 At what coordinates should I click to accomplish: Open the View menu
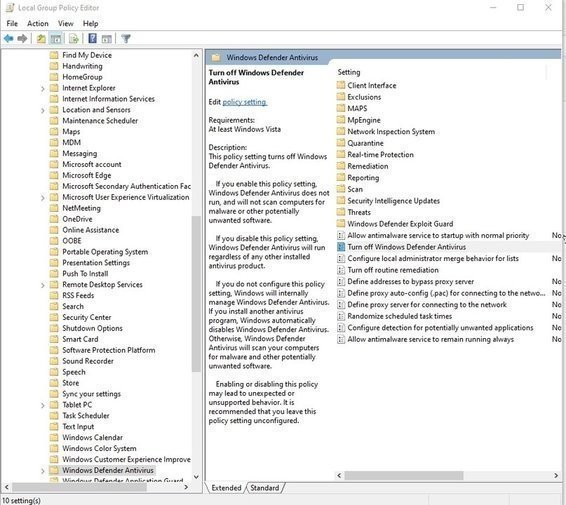(66, 23)
